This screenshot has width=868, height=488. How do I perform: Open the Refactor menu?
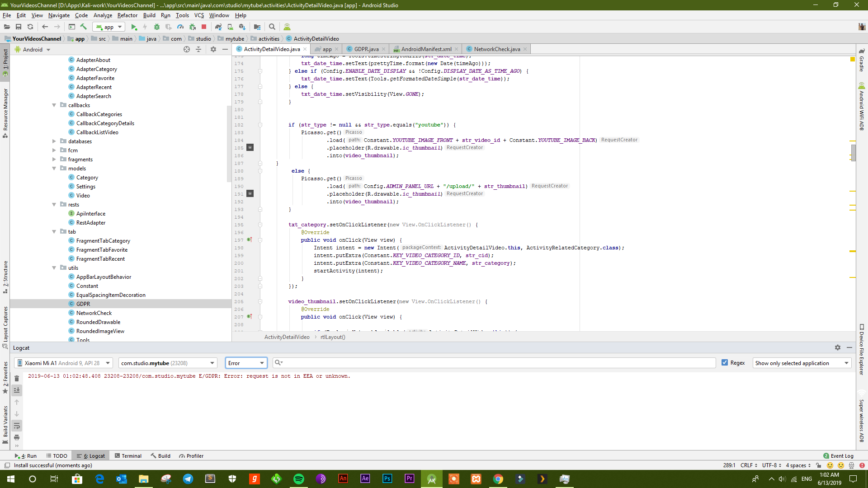point(127,15)
